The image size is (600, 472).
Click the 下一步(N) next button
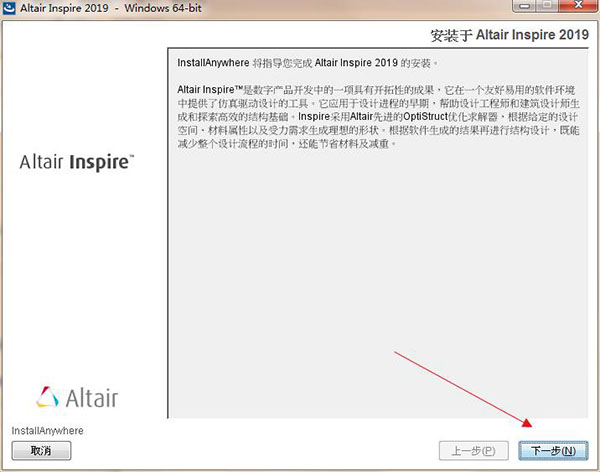click(x=553, y=451)
